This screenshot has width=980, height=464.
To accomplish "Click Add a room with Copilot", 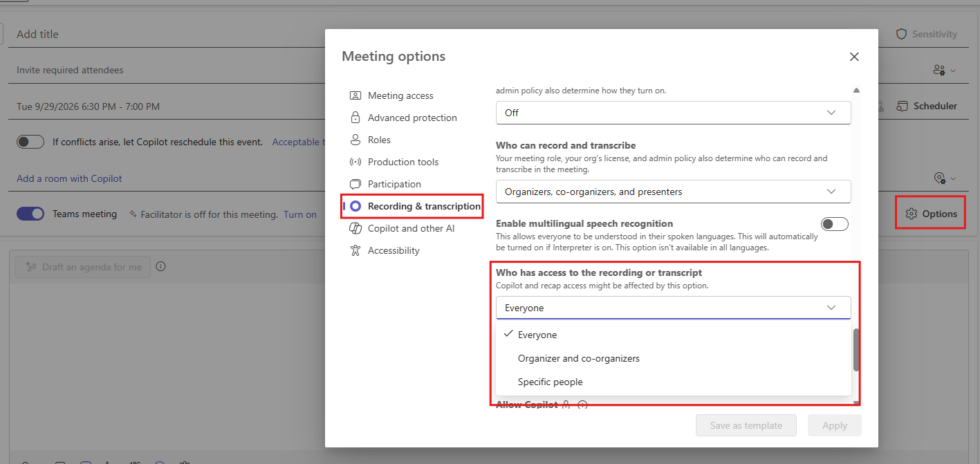I will pyautogui.click(x=69, y=178).
